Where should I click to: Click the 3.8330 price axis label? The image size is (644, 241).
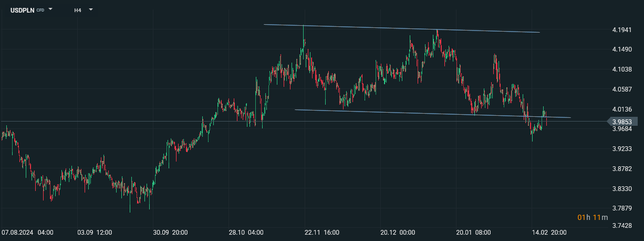click(x=621, y=189)
